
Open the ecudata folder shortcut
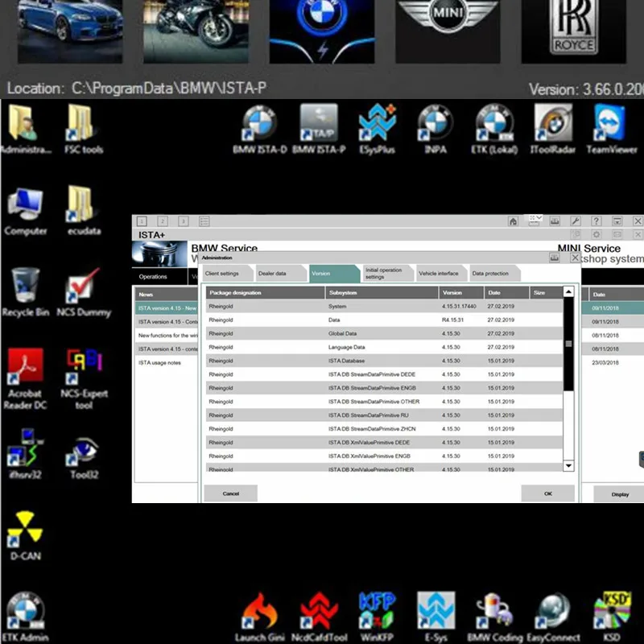(x=84, y=210)
